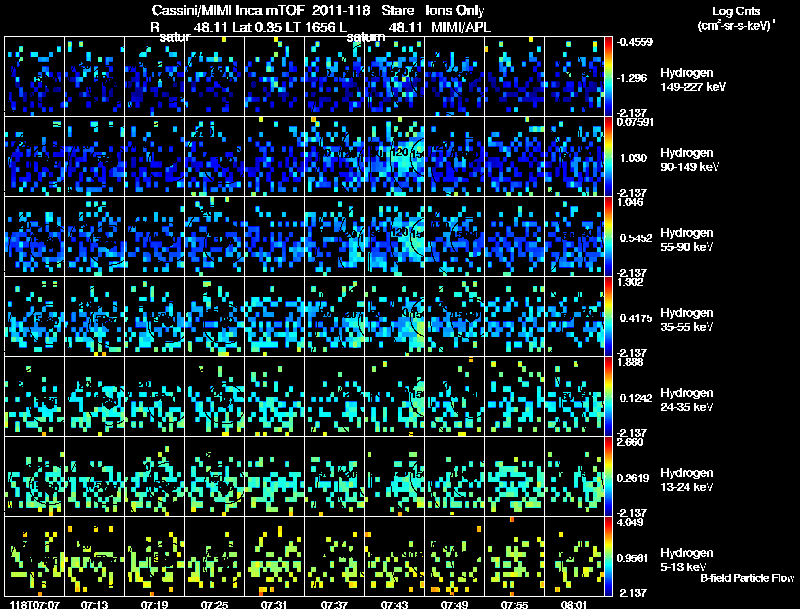Click the '0.2619' color scale value
The width and height of the screenshot is (800, 609).
(x=633, y=478)
